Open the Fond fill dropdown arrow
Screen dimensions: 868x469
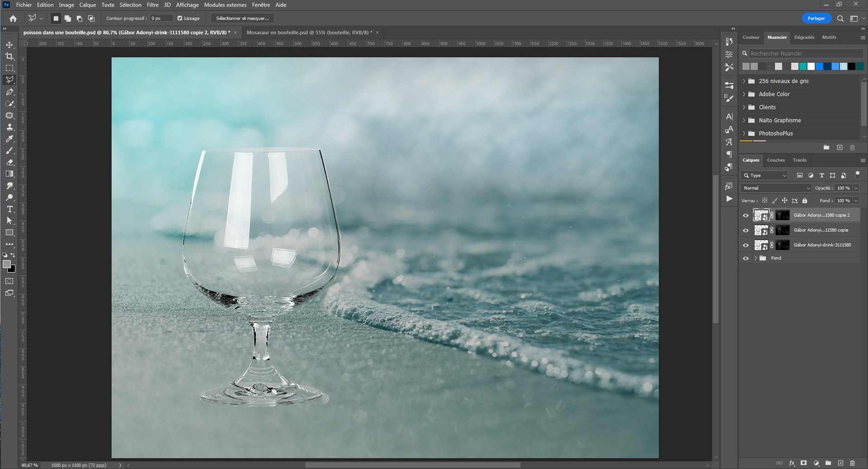point(856,201)
